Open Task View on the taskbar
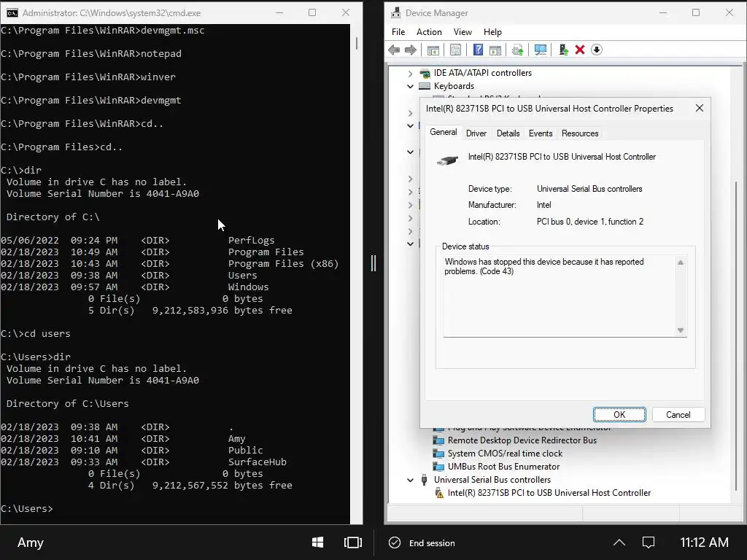This screenshot has height=560, width=747. (x=353, y=542)
